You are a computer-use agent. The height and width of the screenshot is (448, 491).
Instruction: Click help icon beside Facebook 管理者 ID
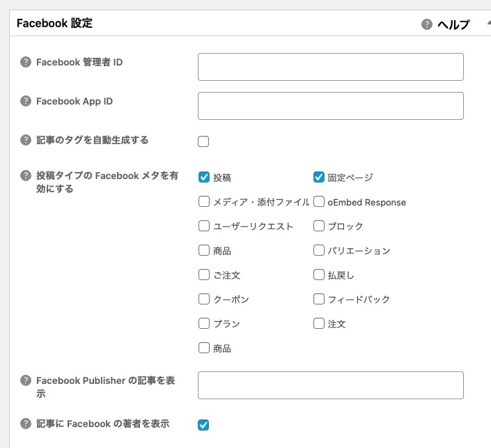click(26, 62)
